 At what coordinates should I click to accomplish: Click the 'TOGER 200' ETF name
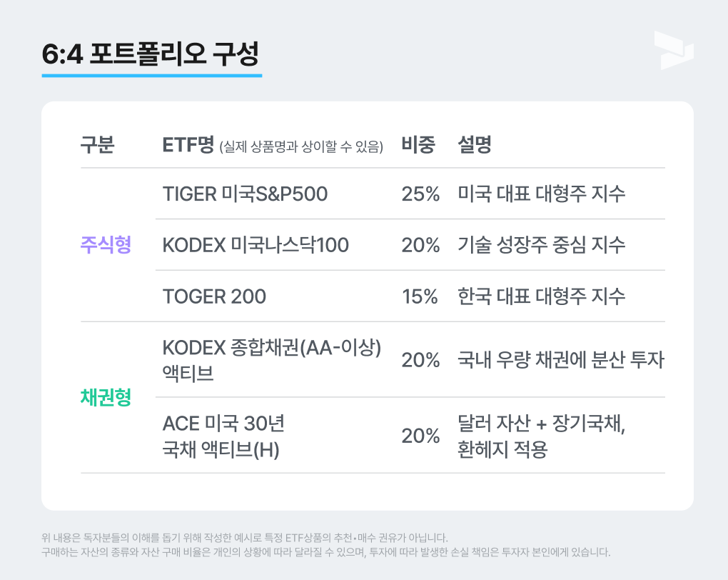pyautogui.click(x=214, y=296)
